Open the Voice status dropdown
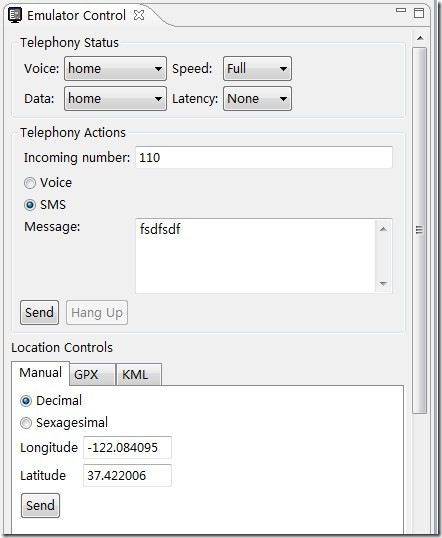 pos(115,69)
